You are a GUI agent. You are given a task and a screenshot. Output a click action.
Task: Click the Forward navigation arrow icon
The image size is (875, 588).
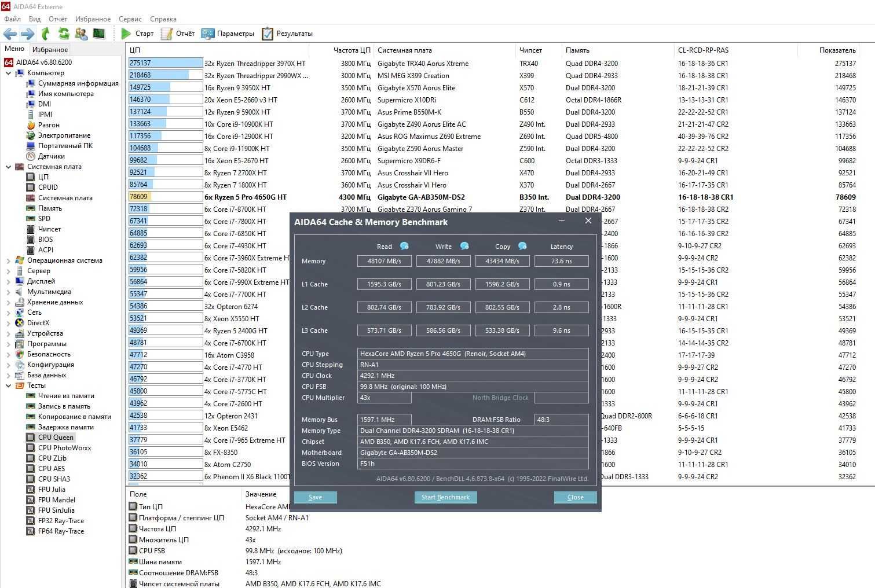point(27,34)
